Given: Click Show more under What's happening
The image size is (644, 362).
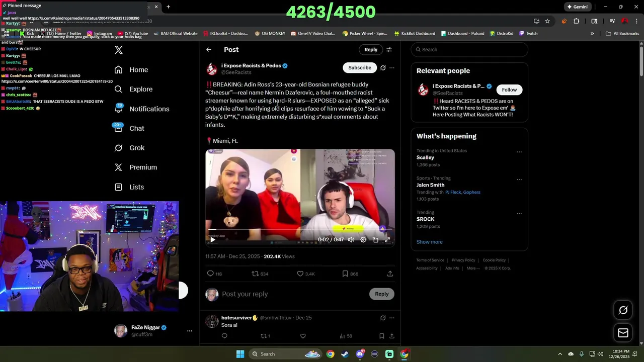Looking at the screenshot, I should point(430,242).
